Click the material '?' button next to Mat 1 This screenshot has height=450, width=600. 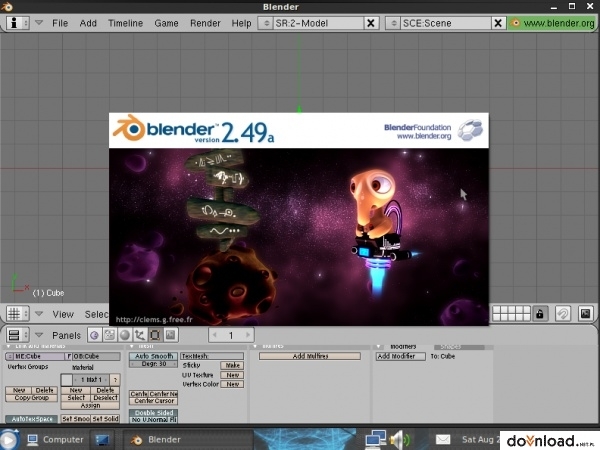tap(115, 380)
